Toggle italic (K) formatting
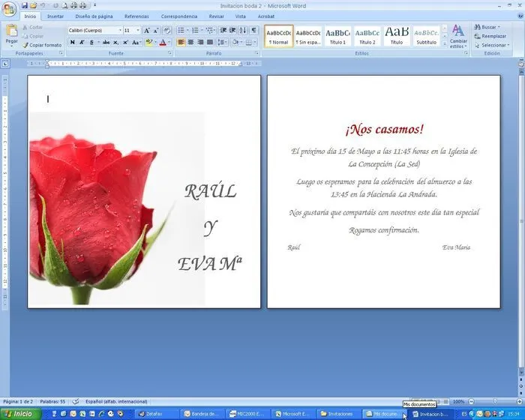The height and width of the screenshot is (420, 525). coord(82,42)
